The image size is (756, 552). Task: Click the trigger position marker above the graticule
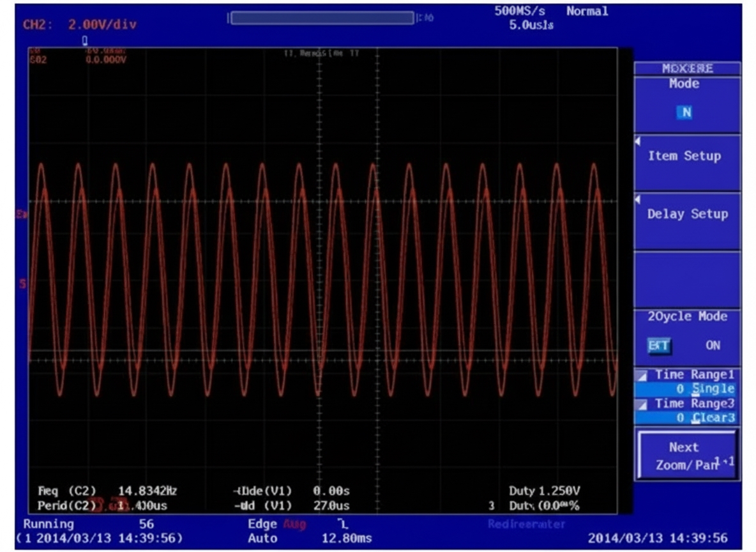tap(84, 40)
